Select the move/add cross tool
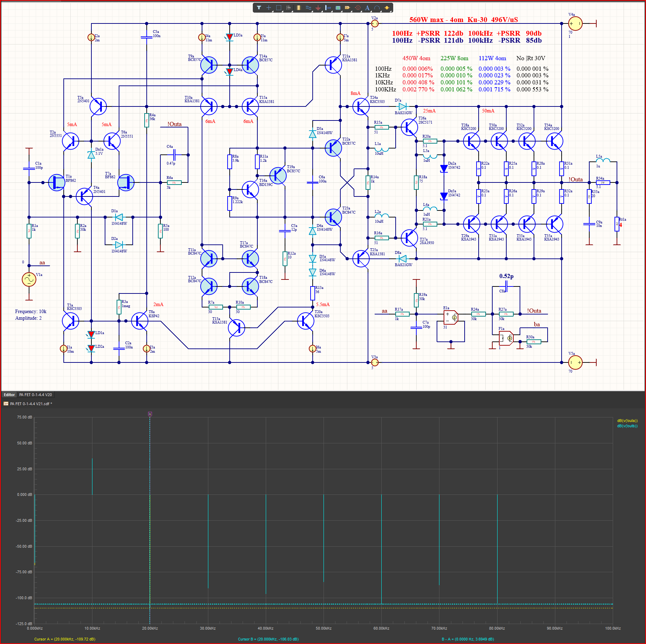646x644 pixels. click(x=269, y=8)
